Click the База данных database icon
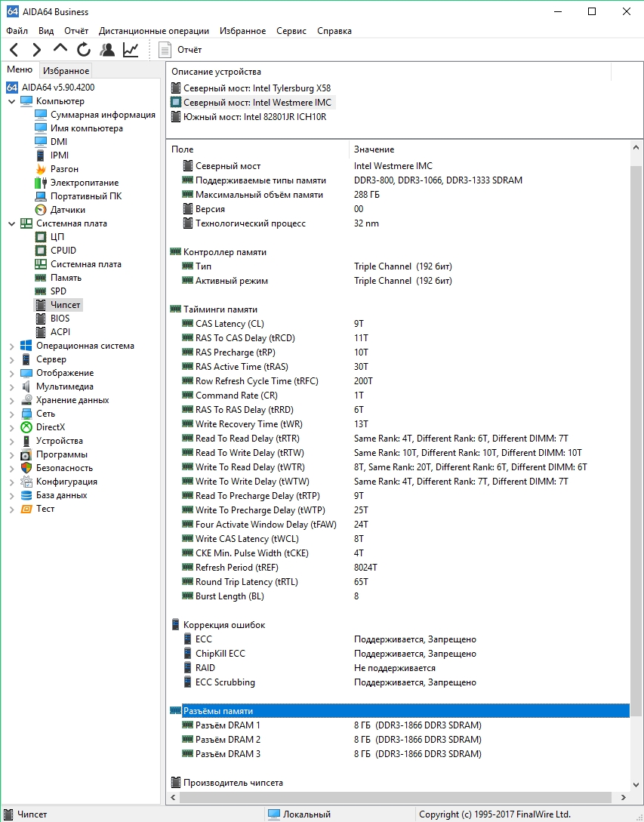The image size is (644, 822). (x=26, y=495)
